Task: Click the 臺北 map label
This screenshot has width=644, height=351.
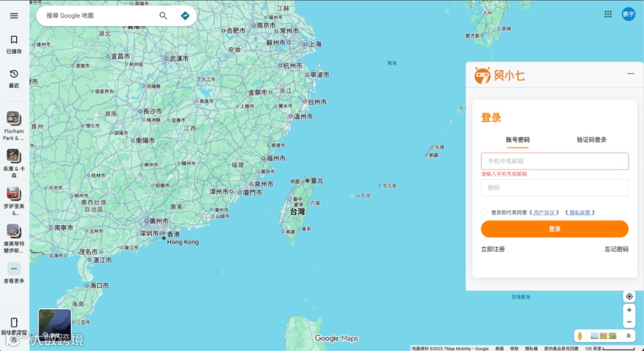Action: 317,180
